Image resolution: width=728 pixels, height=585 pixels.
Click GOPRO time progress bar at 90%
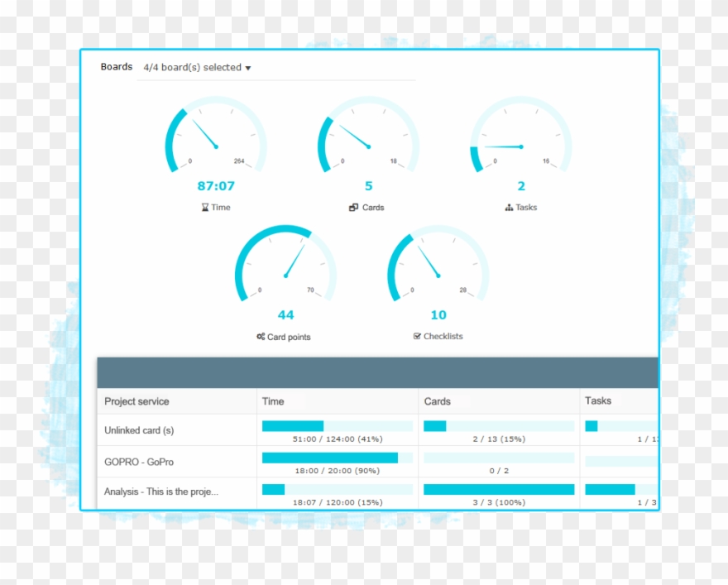[337, 458]
